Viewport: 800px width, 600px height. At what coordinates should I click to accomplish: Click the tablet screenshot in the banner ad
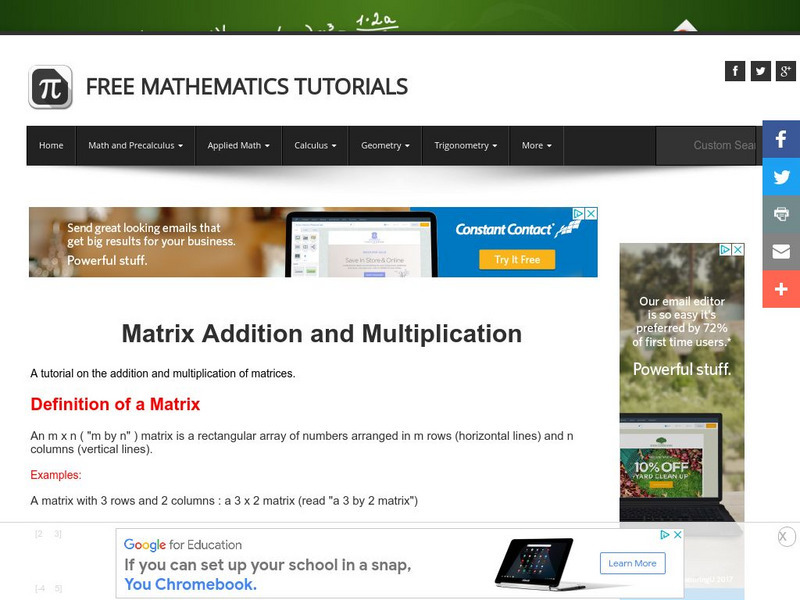click(361, 244)
